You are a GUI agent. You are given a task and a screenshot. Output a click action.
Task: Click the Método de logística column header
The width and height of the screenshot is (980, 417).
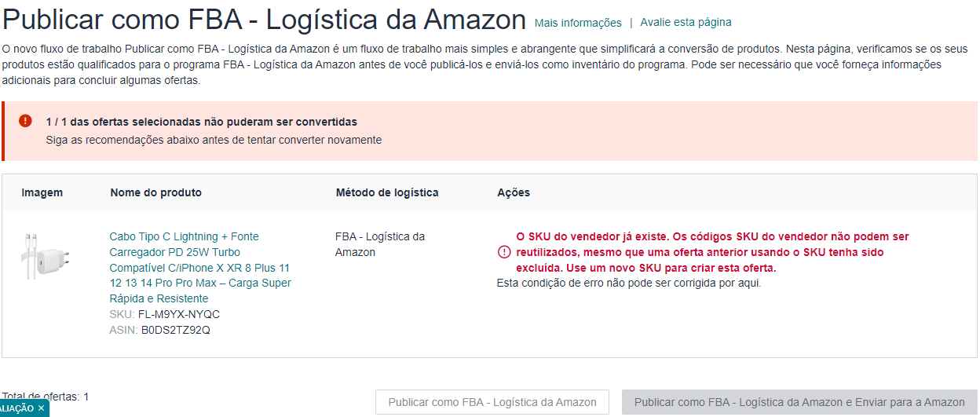387,192
